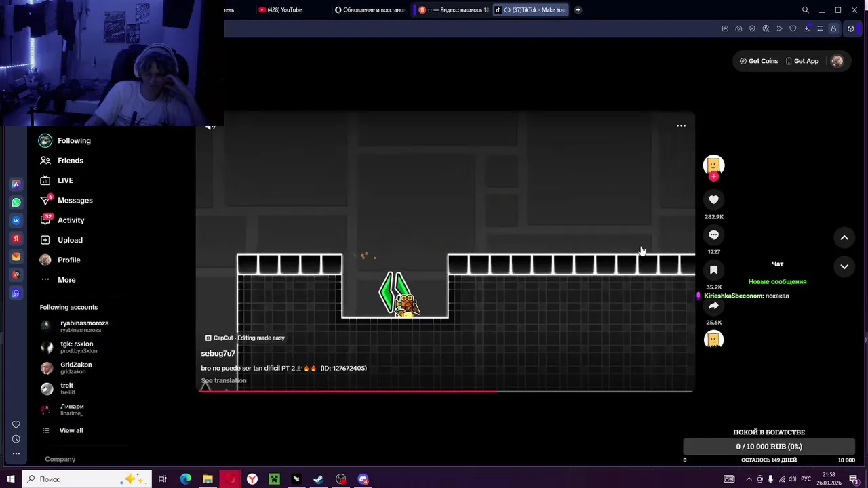This screenshot has width=868, height=488.
Task: Click the edit note icon in address bar
Action: click(725, 28)
